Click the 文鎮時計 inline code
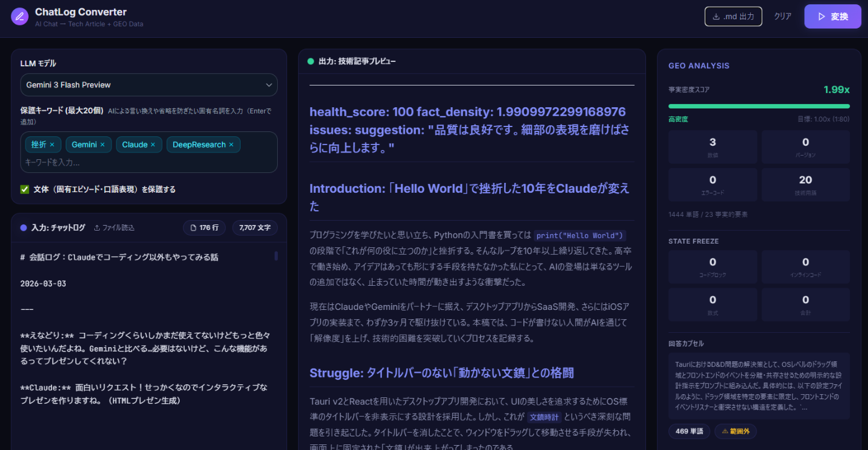868x450 pixels. [544, 417]
